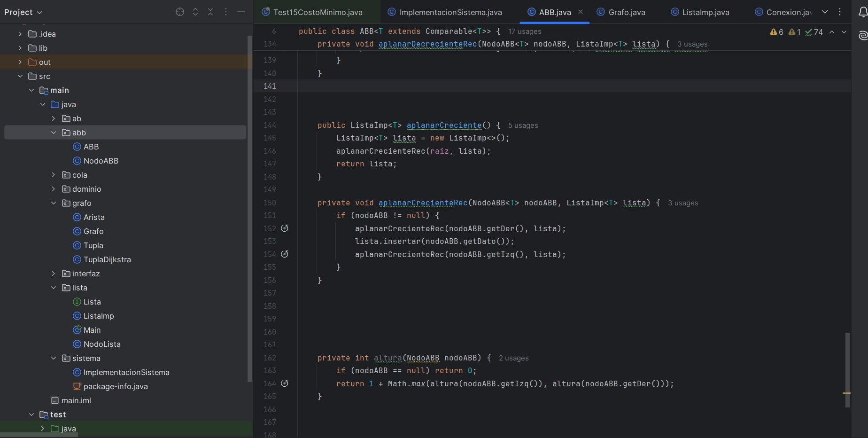Screen dimensions: 868x438
Task: Switch to the Conexion.java tab
Action: 783,12
